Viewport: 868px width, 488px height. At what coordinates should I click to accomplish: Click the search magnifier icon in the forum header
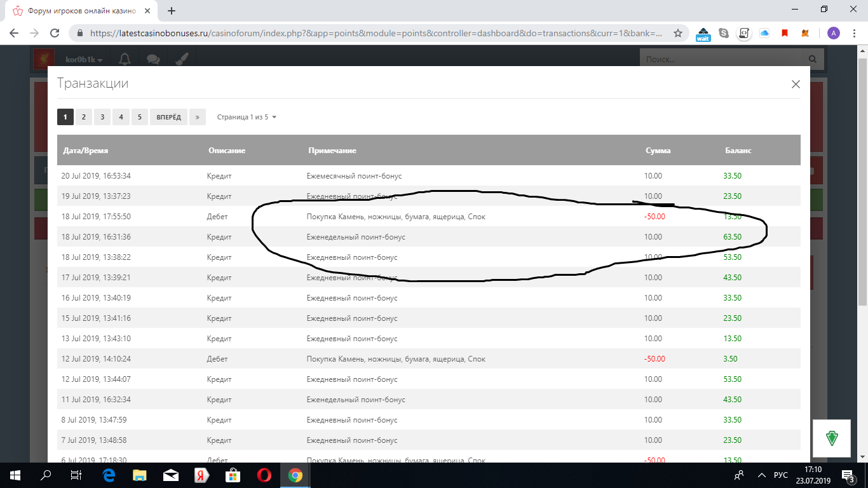tap(813, 60)
